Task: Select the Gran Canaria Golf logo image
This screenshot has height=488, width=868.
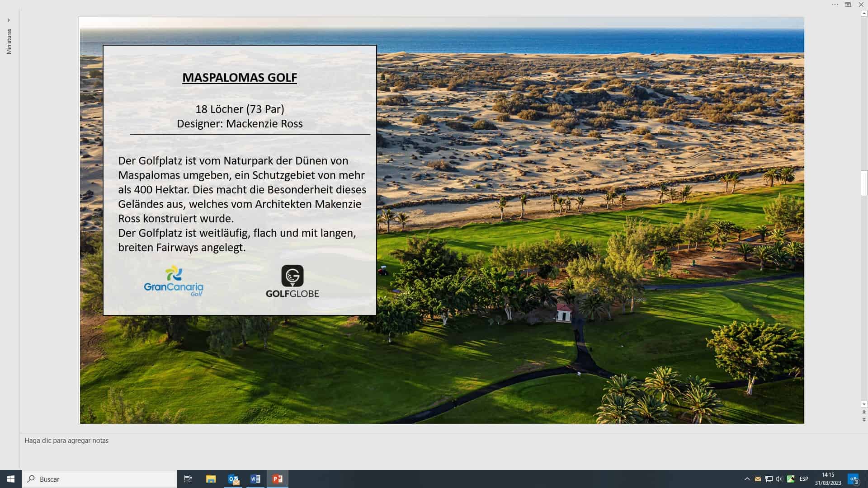Action: [174, 281]
